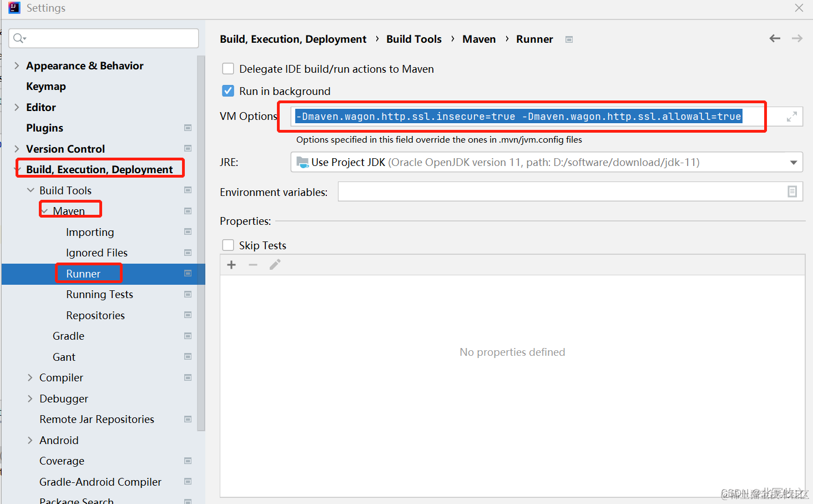Select the Runner tree item
This screenshot has width=813, height=504.
pyautogui.click(x=83, y=274)
